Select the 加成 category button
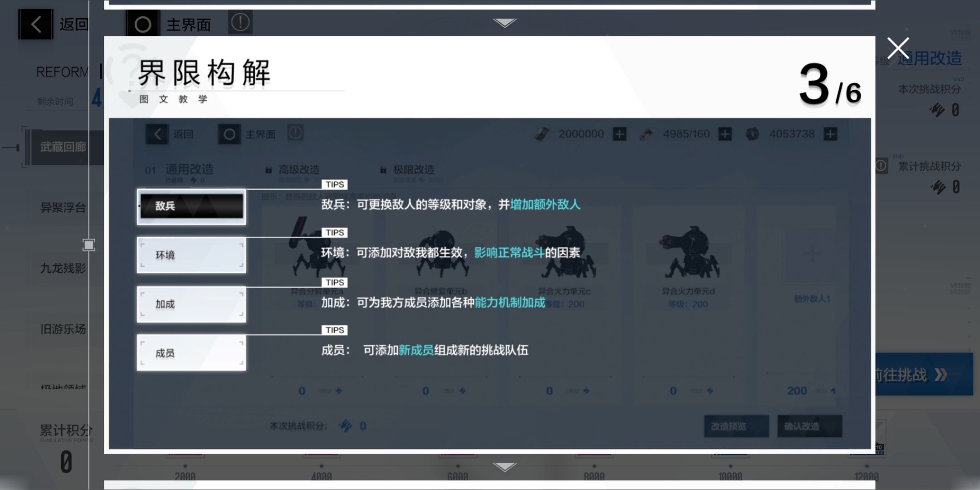This screenshot has height=490, width=980. coord(191,304)
